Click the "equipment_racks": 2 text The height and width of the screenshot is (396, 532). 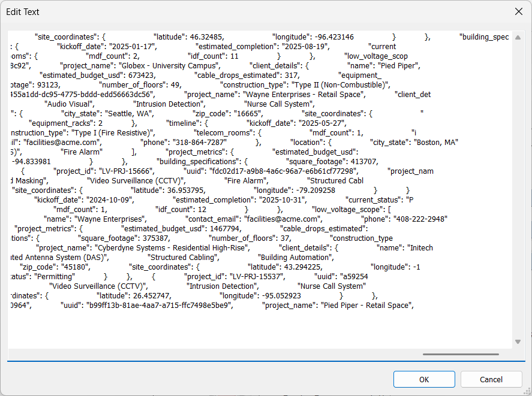tap(66, 123)
